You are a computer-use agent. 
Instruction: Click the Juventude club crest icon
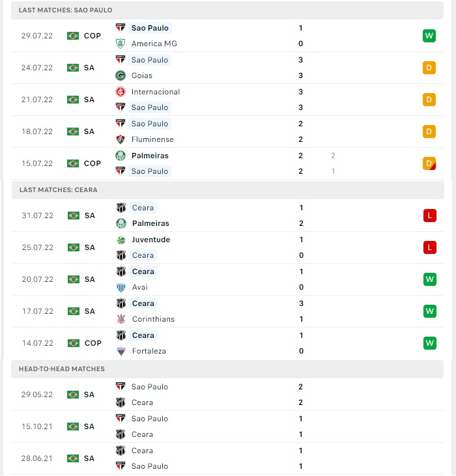[x=121, y=240]
